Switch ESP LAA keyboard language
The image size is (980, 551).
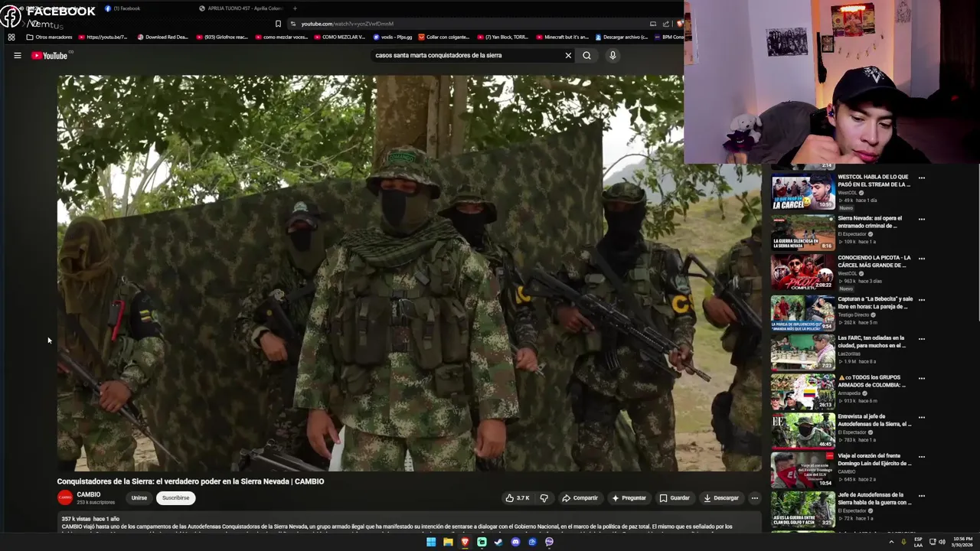click(x=918, y=542)
